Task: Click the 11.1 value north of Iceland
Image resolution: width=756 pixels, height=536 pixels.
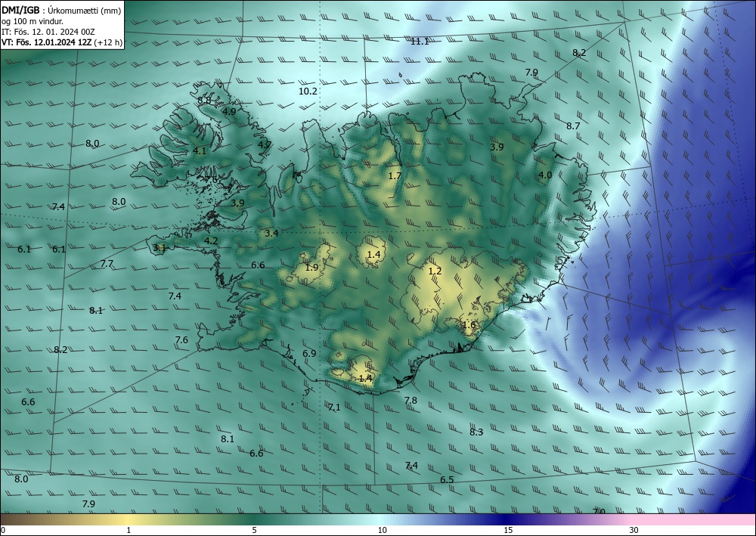Action: [x=420, y=42]
